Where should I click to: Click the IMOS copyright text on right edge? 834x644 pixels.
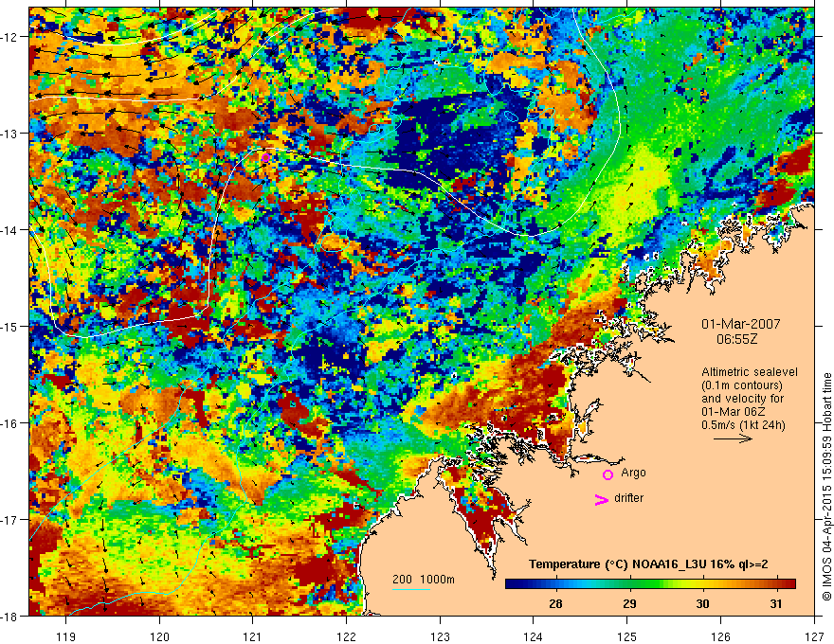click(x=826, y=486)
